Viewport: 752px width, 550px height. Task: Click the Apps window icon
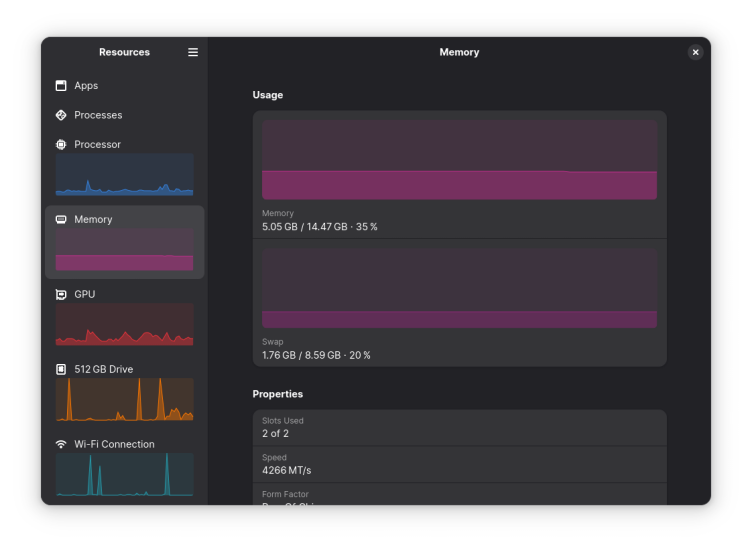61,86
